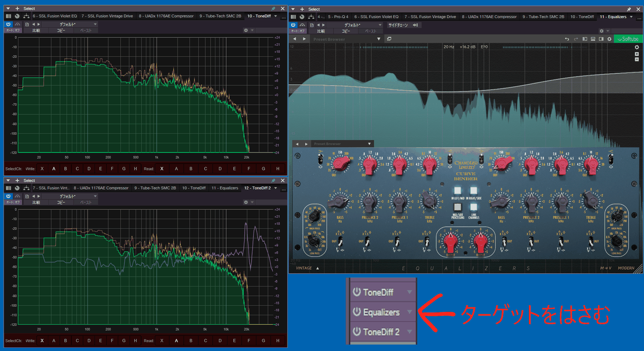644x351 pixels.
Task: Click channel bars icon in Equalizers window
Action: click(x=293, y=17)
